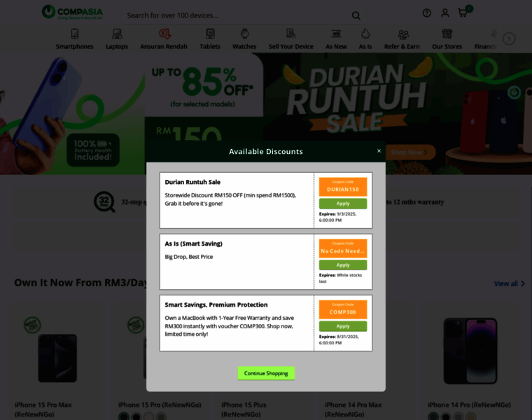Click the Smartphones category icon
The width and height of the screenshot is (532, 420).
coord(75,34)
